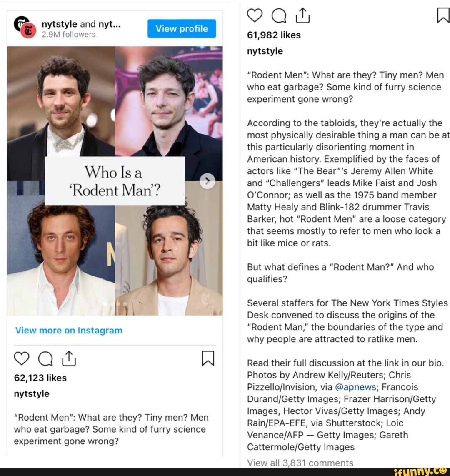This screenshot has height=476, width=450.
Task: Click the iFunny.co watermark logo
Action: pyautogui.click(x=421, y=471)
